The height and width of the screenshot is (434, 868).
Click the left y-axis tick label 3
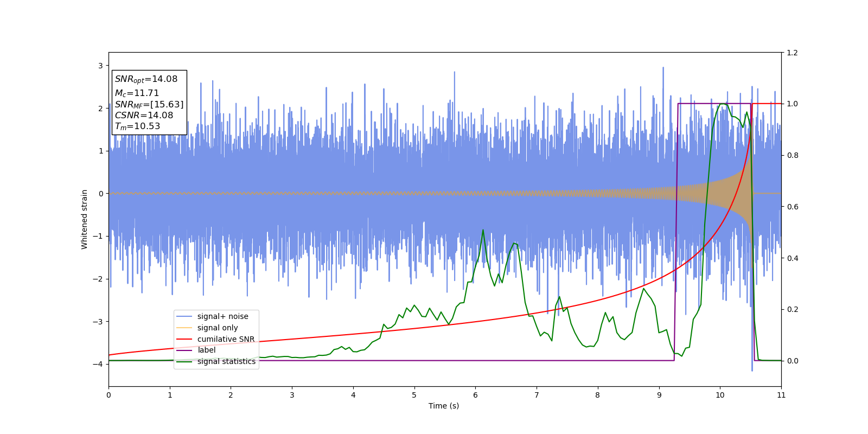100,66
